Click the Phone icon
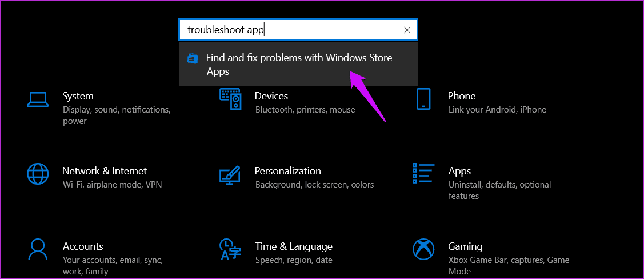The width and height of the screenshot is (644, 279). (423, 99)
